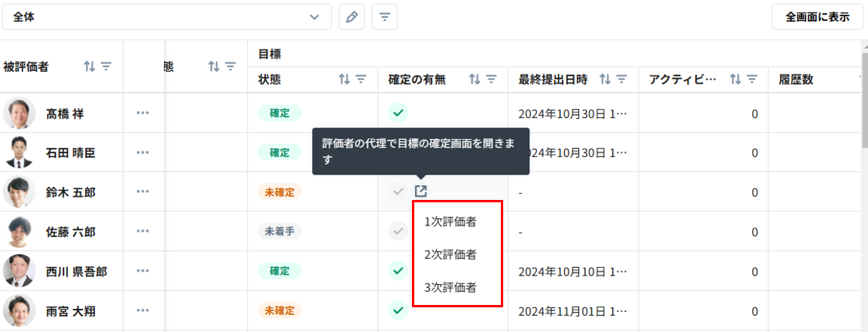Image resolution: width=868 pixels, height=332 pixels.
Task: Open the three-dot menu for 石田 晴臣
Action: point(142,153)
